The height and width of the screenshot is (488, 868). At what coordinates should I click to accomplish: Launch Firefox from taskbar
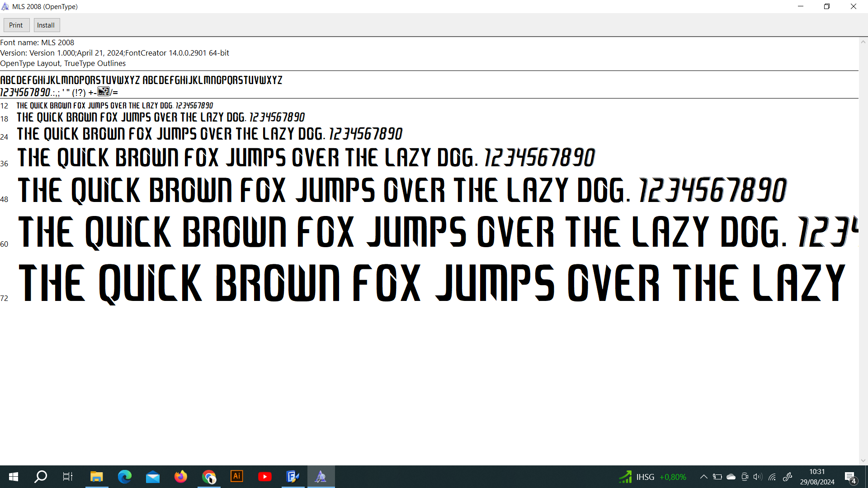(181, 477)
